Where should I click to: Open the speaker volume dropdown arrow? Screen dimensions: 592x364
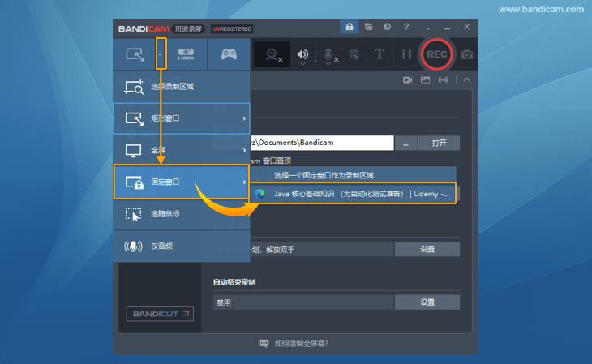(x=302, y=64)
